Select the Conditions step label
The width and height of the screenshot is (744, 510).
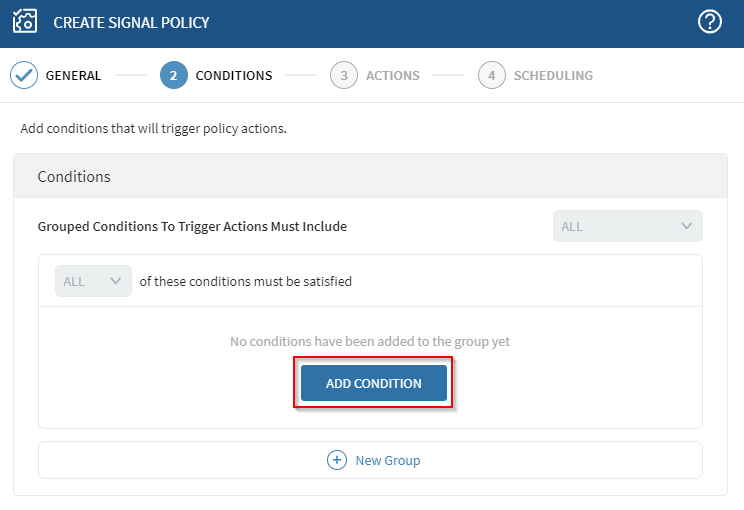pyautogui.click(x=234, y=75)
